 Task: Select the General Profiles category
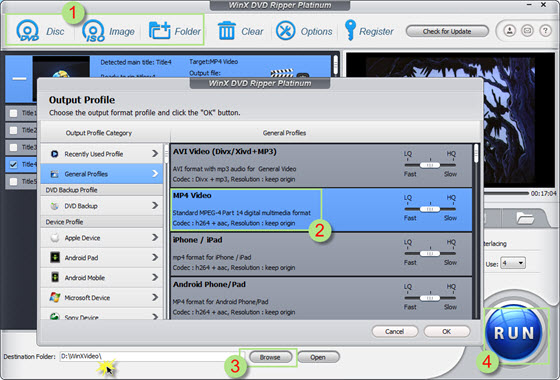pyautogui.click(x=102, y=174)
